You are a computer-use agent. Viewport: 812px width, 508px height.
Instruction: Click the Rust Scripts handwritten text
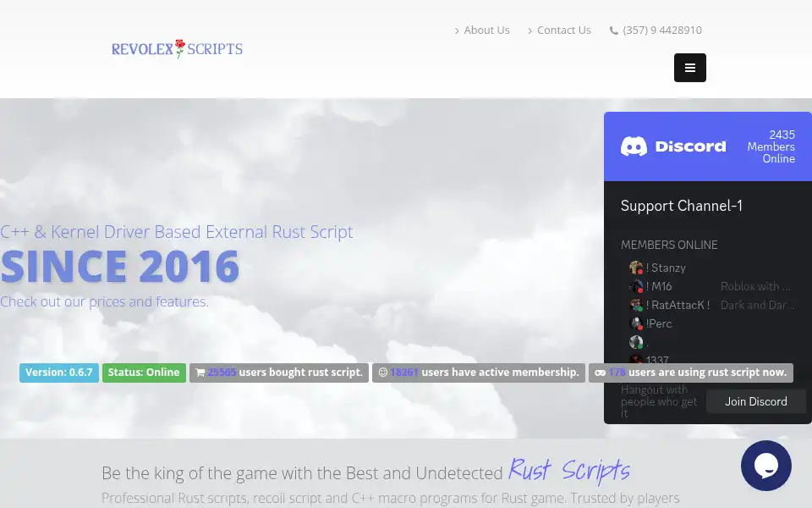pos(569,470)
